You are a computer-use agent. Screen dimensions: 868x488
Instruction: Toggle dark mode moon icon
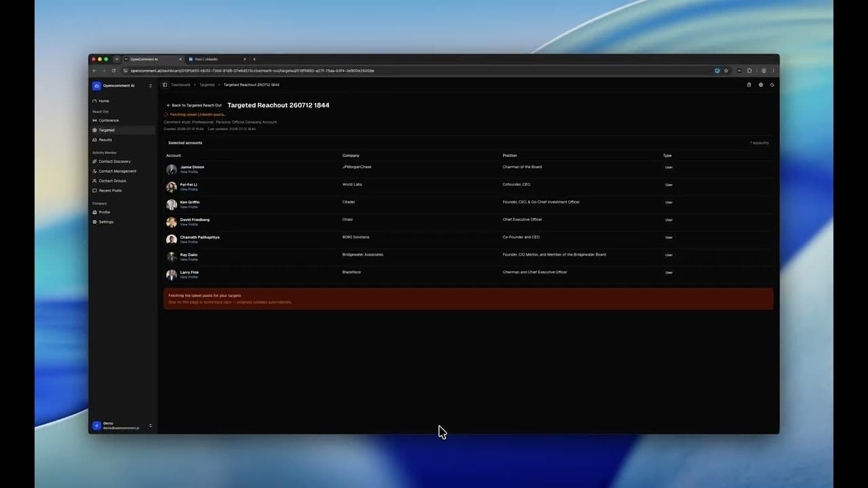click(772, 85)
